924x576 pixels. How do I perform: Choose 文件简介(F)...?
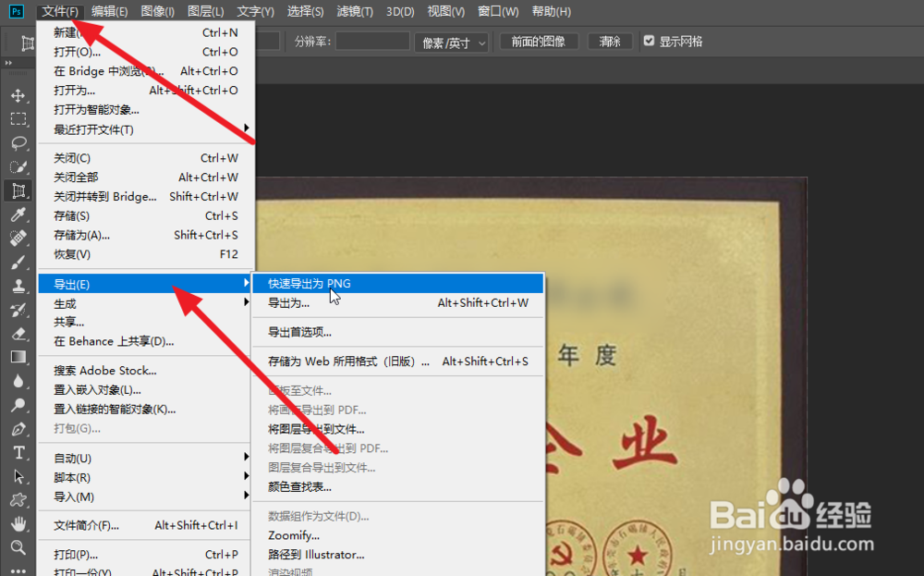coord(146,525)
